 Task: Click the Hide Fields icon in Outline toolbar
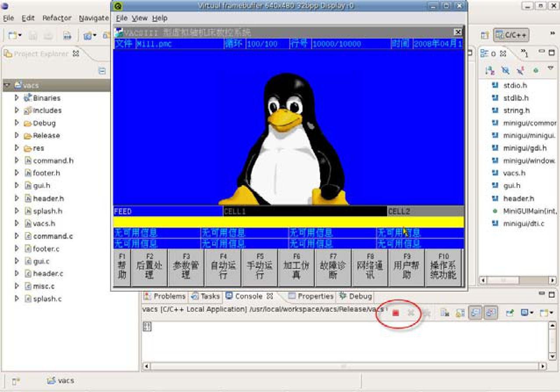[506, 70]
